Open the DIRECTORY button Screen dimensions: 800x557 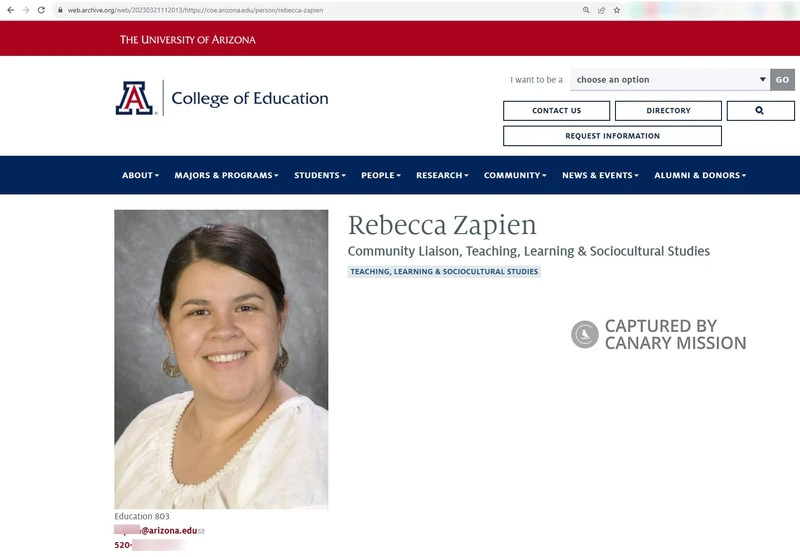pyautogui.click(x=668, y=111)
